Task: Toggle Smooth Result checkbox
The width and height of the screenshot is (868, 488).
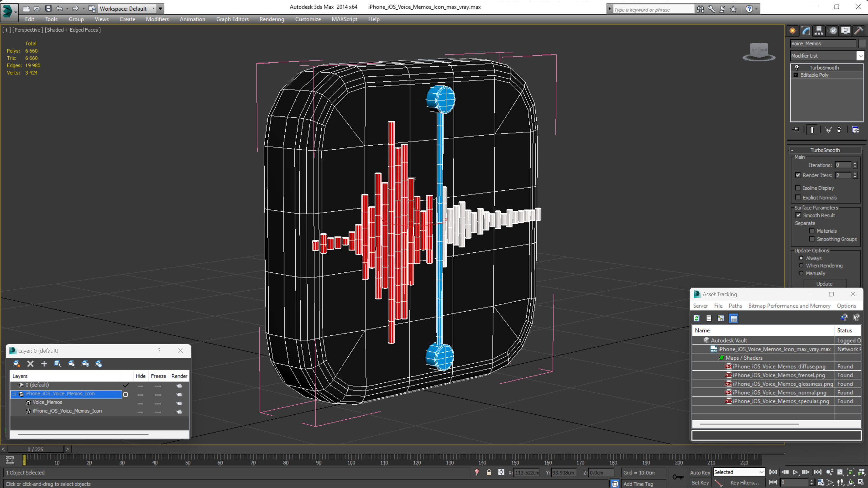Action: click(x=798, y=215)
